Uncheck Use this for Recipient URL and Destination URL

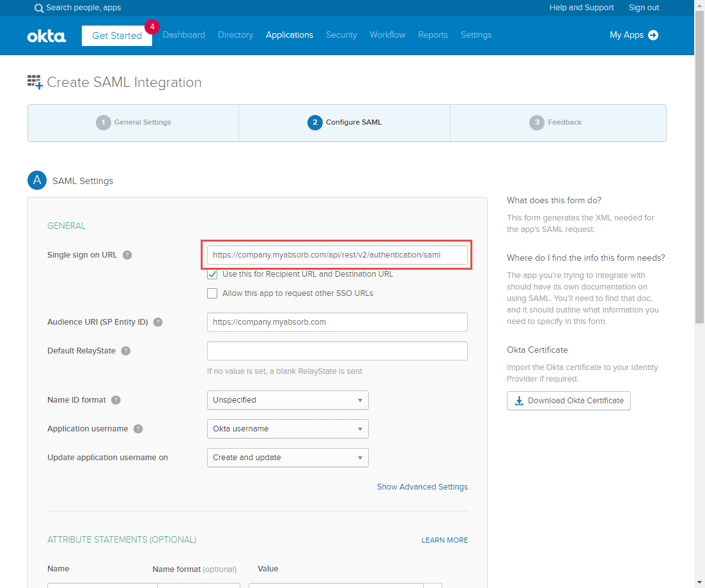coord(212,275)
